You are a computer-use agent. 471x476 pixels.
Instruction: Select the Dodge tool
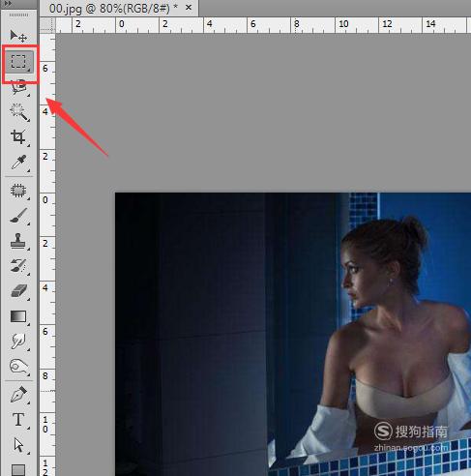click(18, 367)
